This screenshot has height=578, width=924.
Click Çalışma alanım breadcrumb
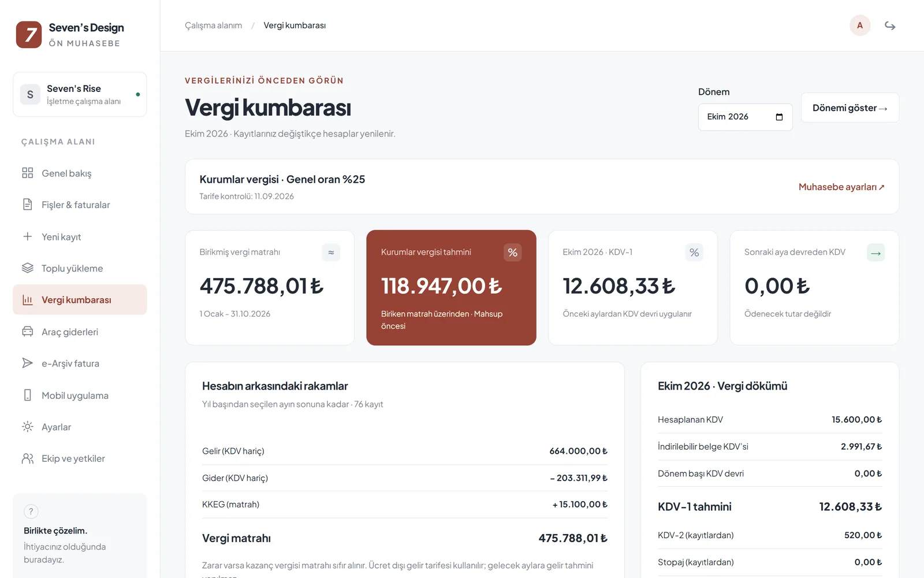(x=213, y=25)
